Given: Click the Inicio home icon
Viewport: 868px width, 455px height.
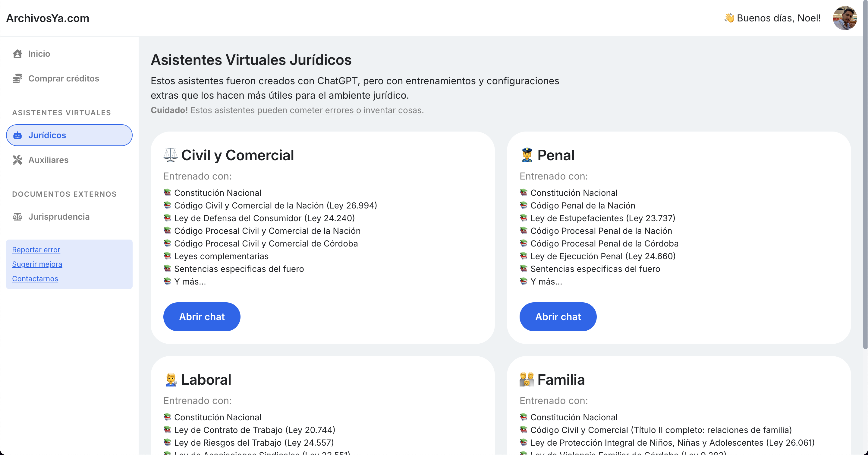Looking at the screenshot, I should point(17,54).
